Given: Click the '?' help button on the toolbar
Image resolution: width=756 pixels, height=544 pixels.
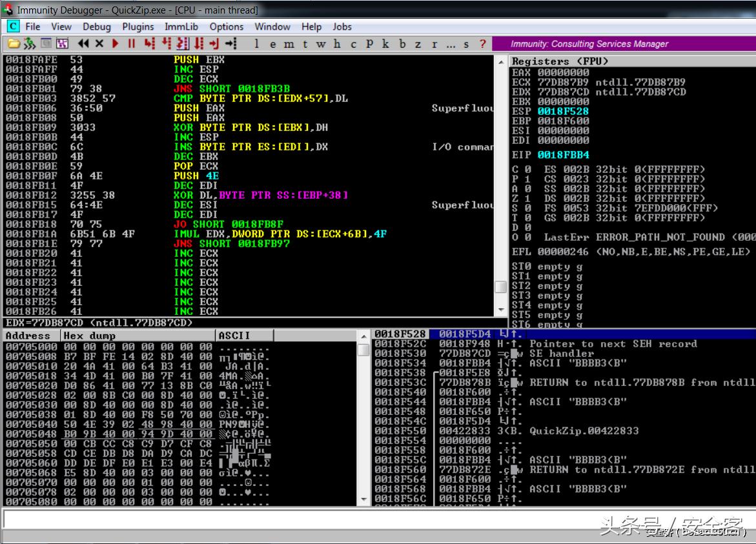Looking at the screenshot, I should (x=482, y=43).
